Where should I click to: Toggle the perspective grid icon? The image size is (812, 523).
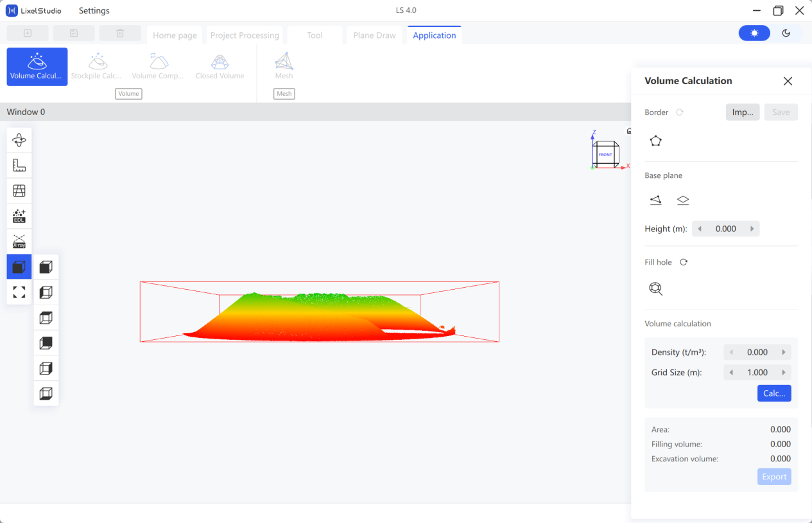(x=19, y=191)
